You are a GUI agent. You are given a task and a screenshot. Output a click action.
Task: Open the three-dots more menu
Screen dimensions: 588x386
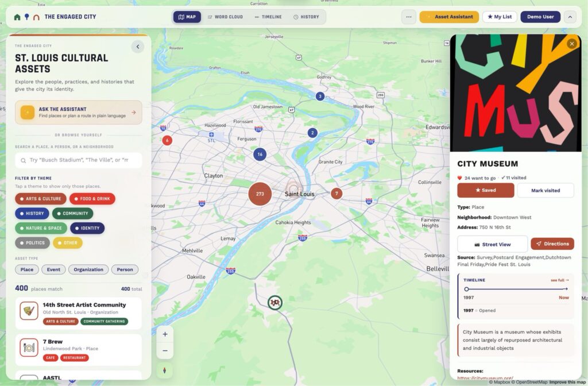(x=408, y=17)
